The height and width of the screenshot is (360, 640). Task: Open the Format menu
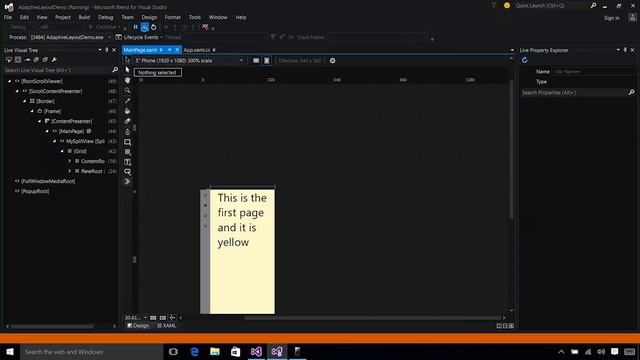[173, 17]
